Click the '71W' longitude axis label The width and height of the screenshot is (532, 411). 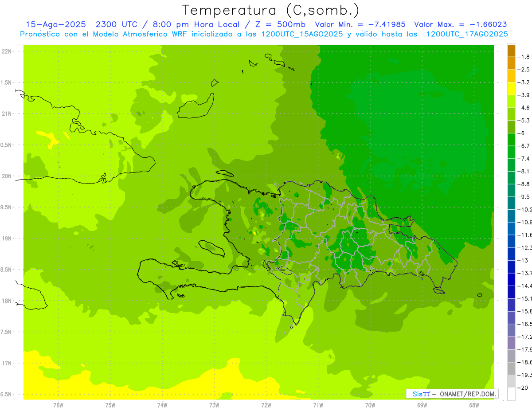point(318,405)
